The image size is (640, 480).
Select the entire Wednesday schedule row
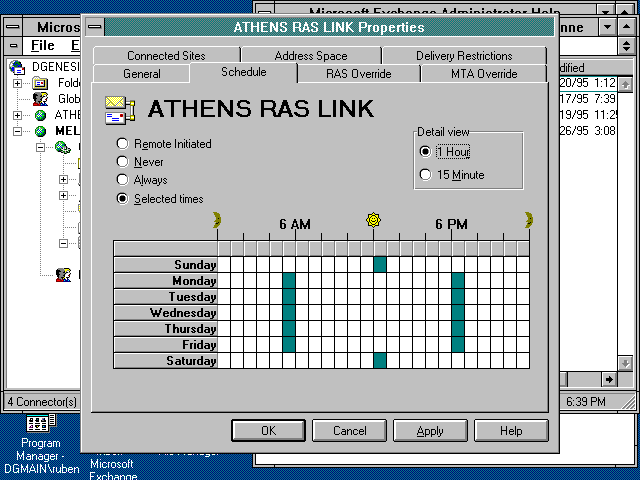click(166, 313)
